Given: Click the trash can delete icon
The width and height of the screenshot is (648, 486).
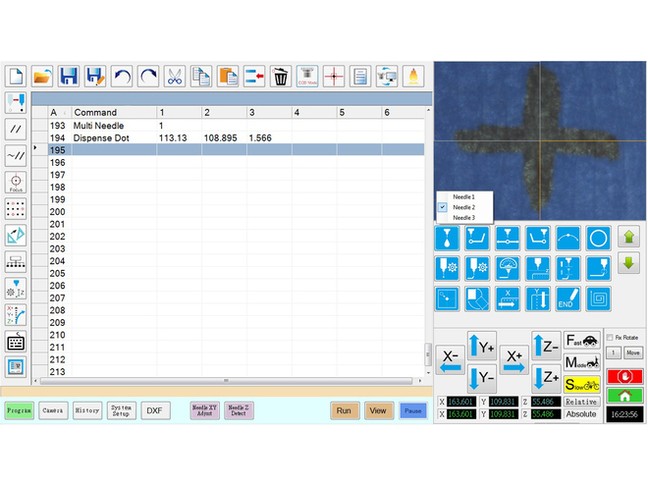Looking at the screenshot, I should point(280,76).
